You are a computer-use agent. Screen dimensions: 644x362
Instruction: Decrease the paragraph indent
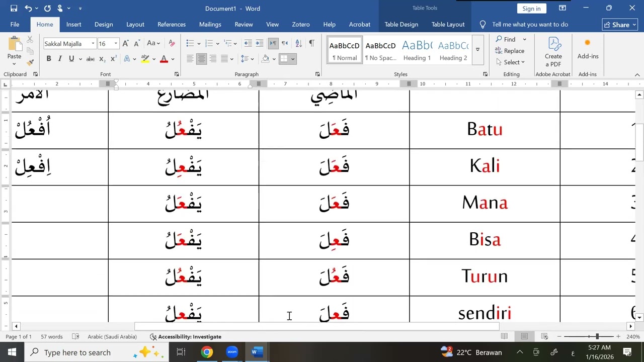coord(248,43)
